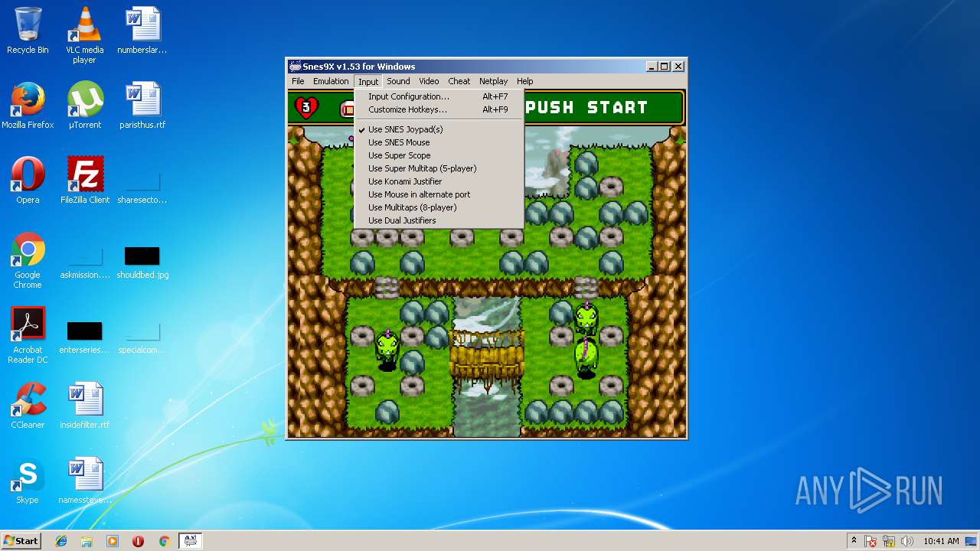The image size is (980, 551).
Task: Select Use Super Scope option
Action: [x=439, y=155]
